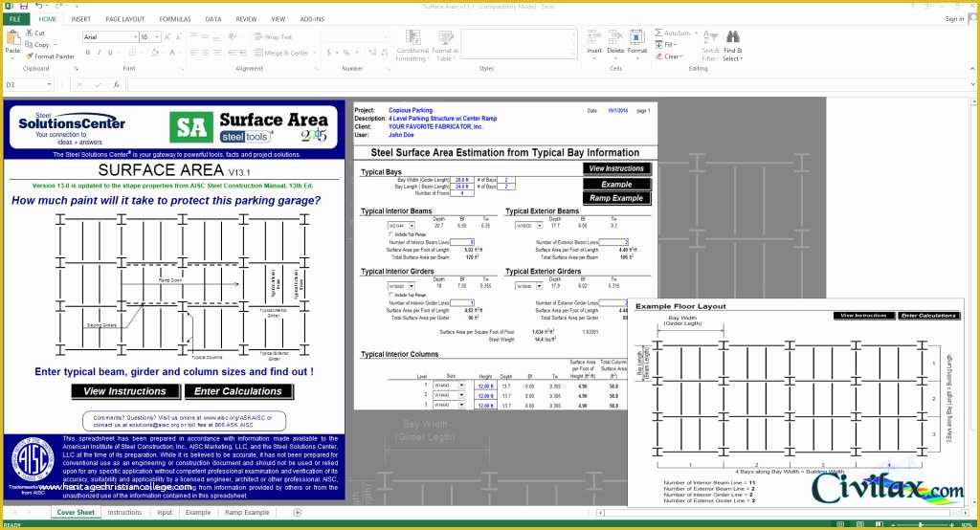Click the Accounting dollar format icon
The image size is (980, 530).
pos(329,54)
